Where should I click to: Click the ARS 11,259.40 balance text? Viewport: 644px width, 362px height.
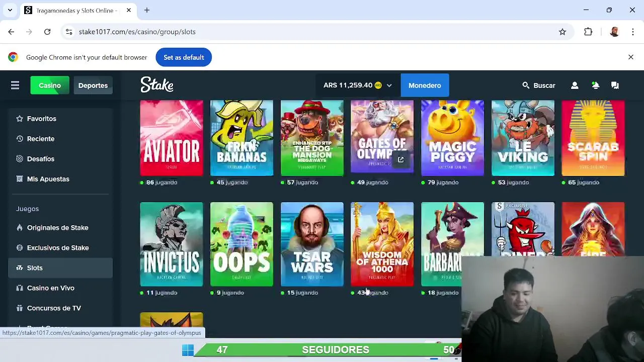tap(348, 85)
